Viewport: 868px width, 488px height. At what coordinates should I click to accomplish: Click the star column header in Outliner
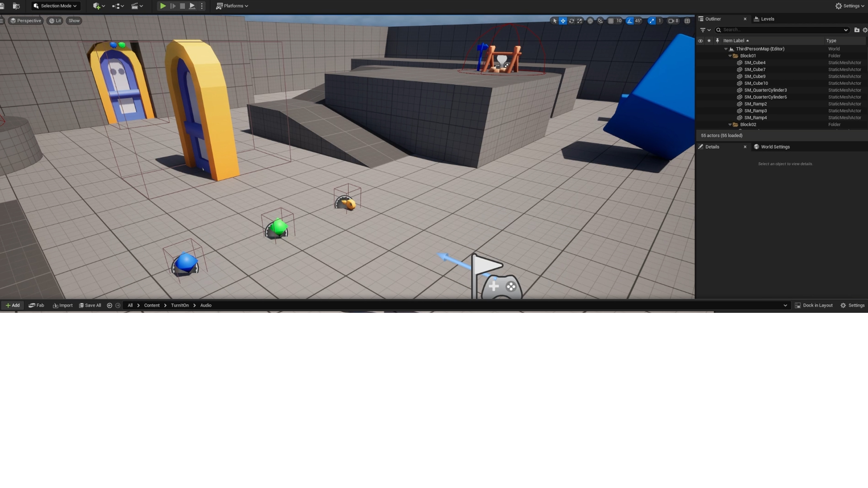coord(709,41)
